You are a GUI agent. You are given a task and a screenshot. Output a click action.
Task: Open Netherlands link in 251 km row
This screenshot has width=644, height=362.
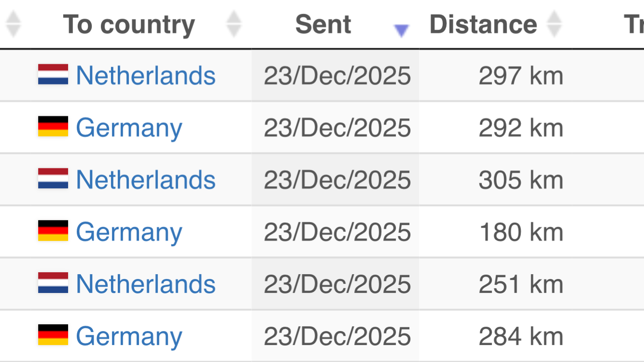146,284
